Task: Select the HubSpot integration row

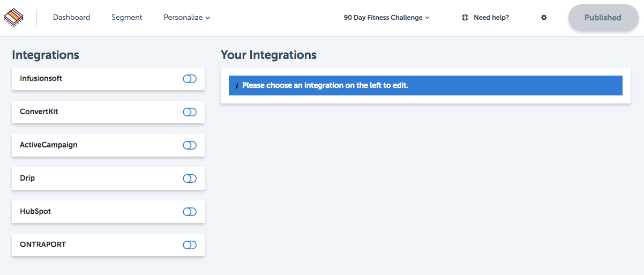Action: pyautogui.click(x=108, y=212)
